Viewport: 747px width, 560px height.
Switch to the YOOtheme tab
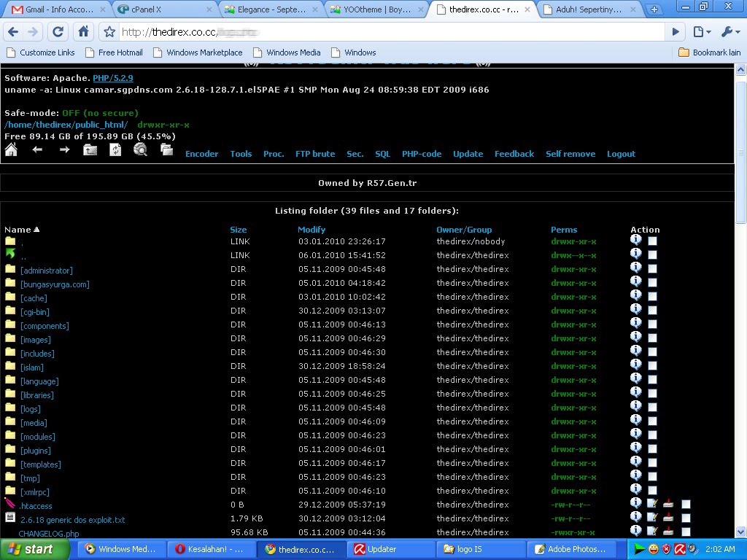tap(377, 9)
